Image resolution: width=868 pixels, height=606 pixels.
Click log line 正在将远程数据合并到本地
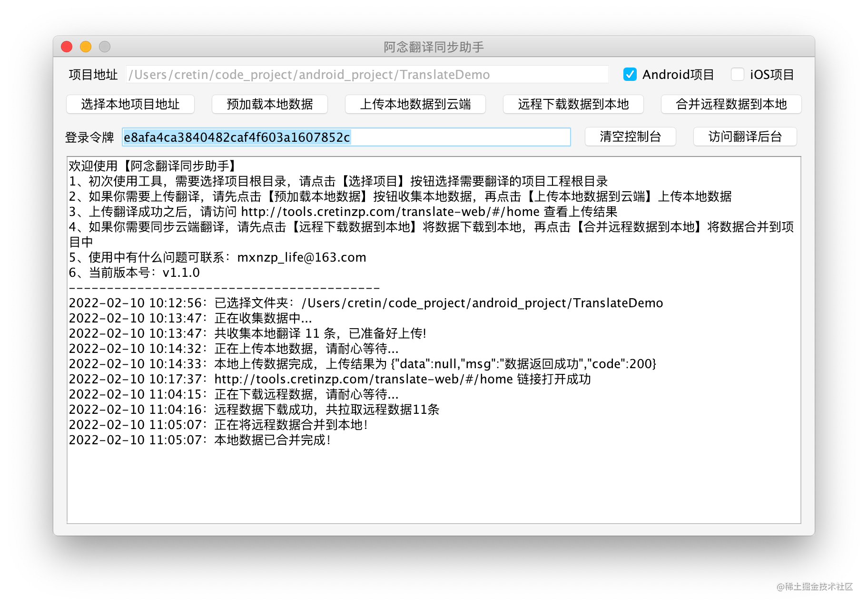pyautogui.click(x=218, y=425)
